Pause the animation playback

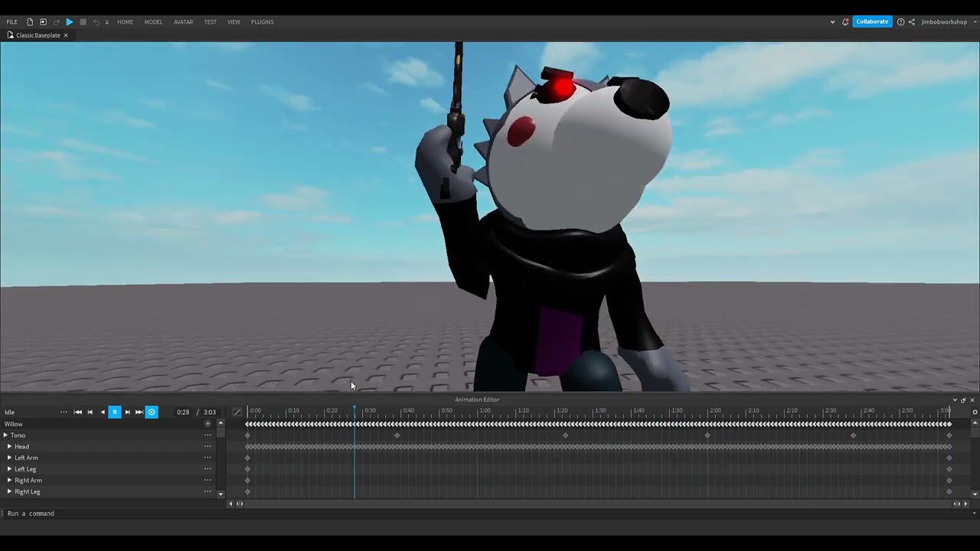pos(115,412)
